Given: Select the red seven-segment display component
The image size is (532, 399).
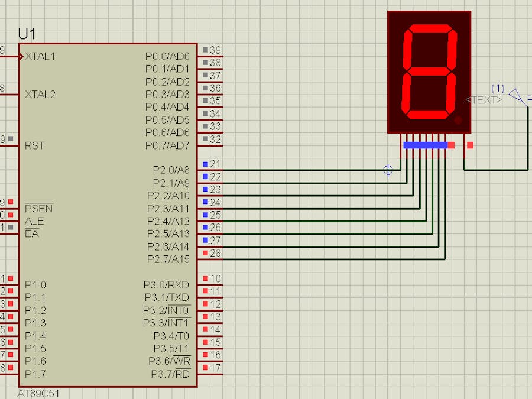Looking at the screenshot, I should click(429, 71).
